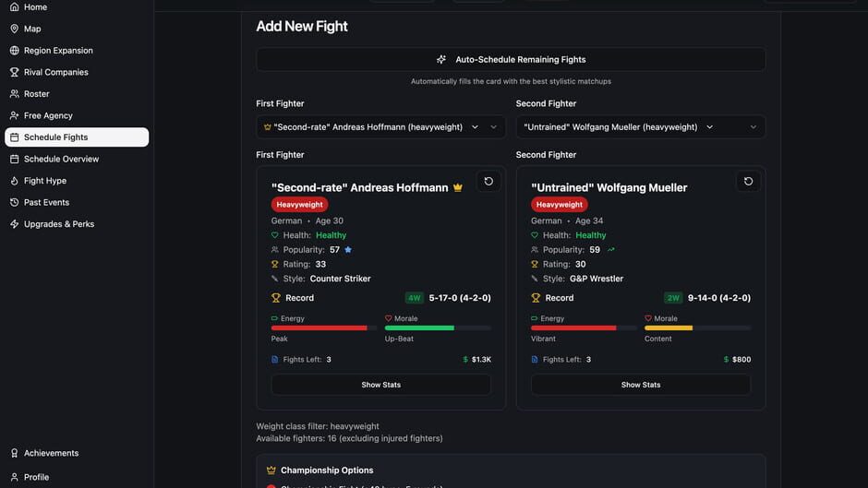
Task: Click the Rival Companies trophy icon
Action: point(14,72)
